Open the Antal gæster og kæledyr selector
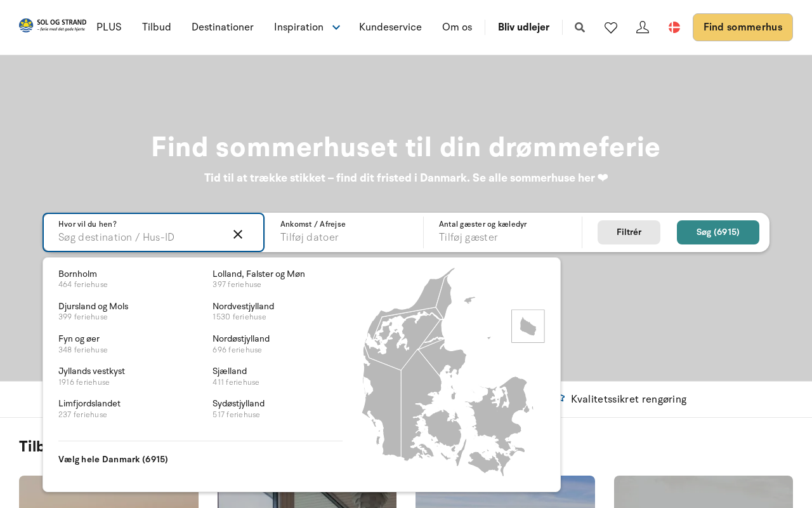The width and height of the screenshot is (812, 508). click(x=502, y=232)
